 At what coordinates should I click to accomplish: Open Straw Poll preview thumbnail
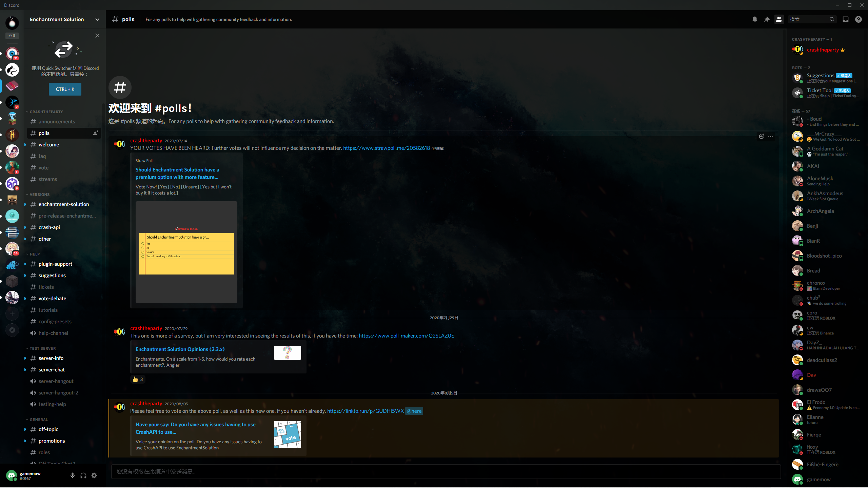[x=186, y=252]
